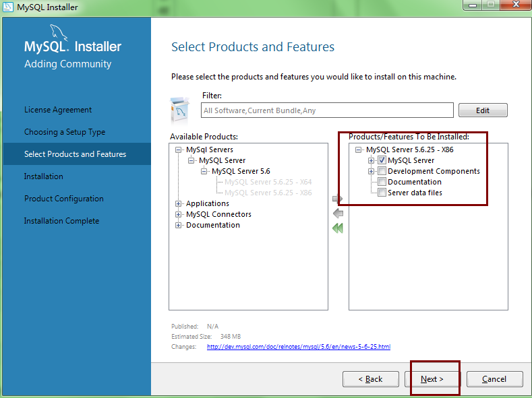Screen dimensions: 532x398
Task: Collapse the MySql Servers tree node
Action: 178,150
